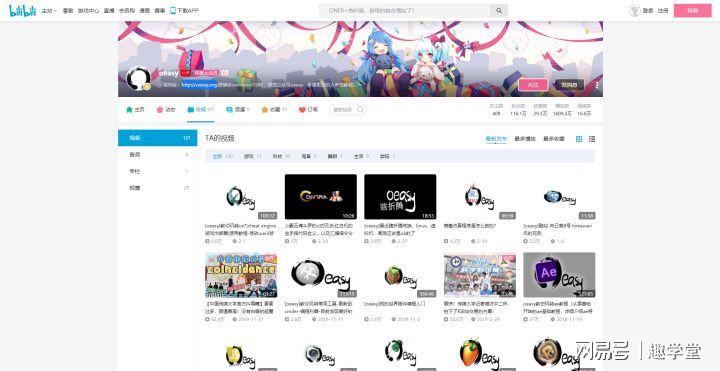The height and width of the screenshot is (371, 720).
Task: Open the FL Studio fruit oeasy thumbnail
Action: tap(479, 354)
